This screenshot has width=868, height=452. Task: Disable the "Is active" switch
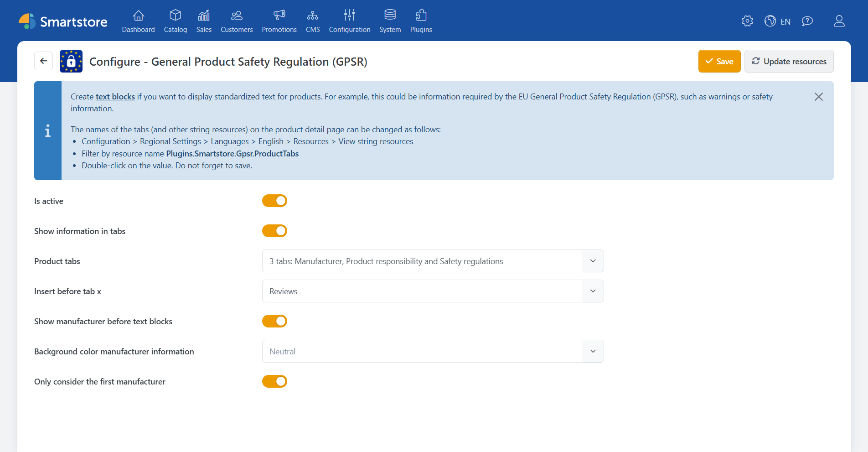[x=274, y=201]
